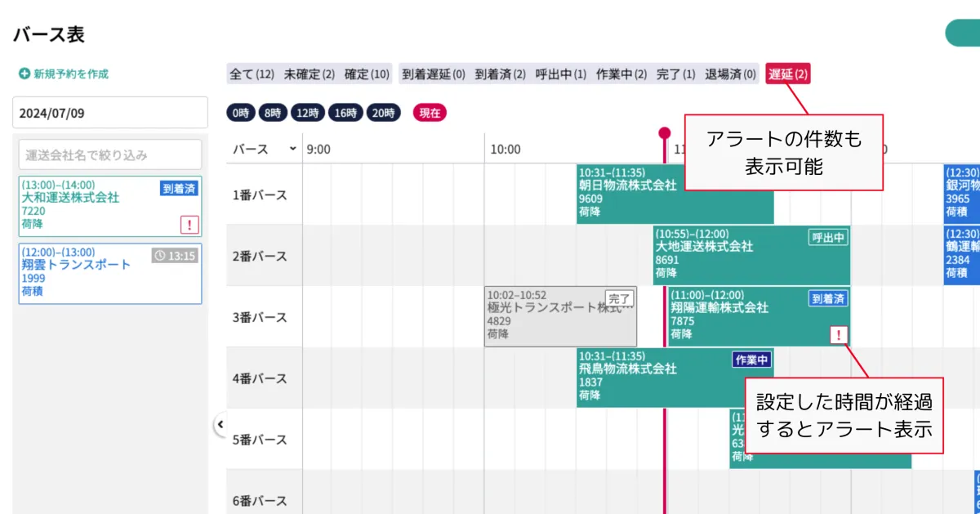This screenshot has width=980, height=514.
Task: Jump timeline to 8時
Action: [272, 114]
